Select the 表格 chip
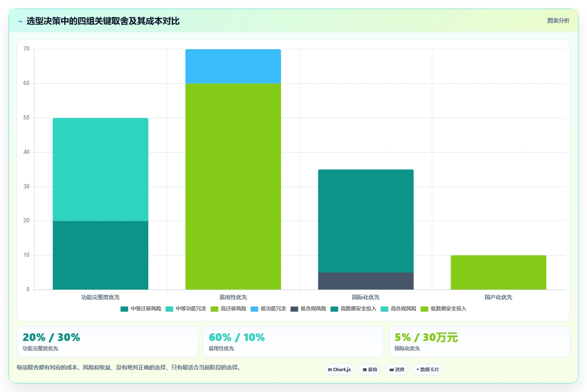The image size is (587, 392). pyautogui.click(x=370, y=369)
